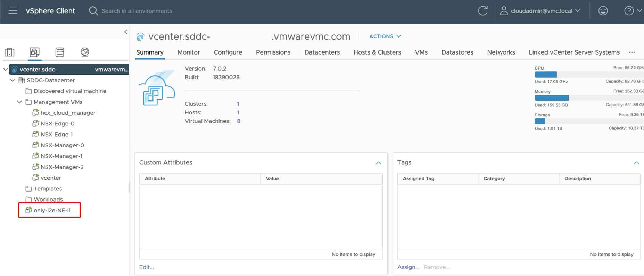Screen dimensions: 644x276
Task: Click the user account avatar icon
Action: coord(504,11)
